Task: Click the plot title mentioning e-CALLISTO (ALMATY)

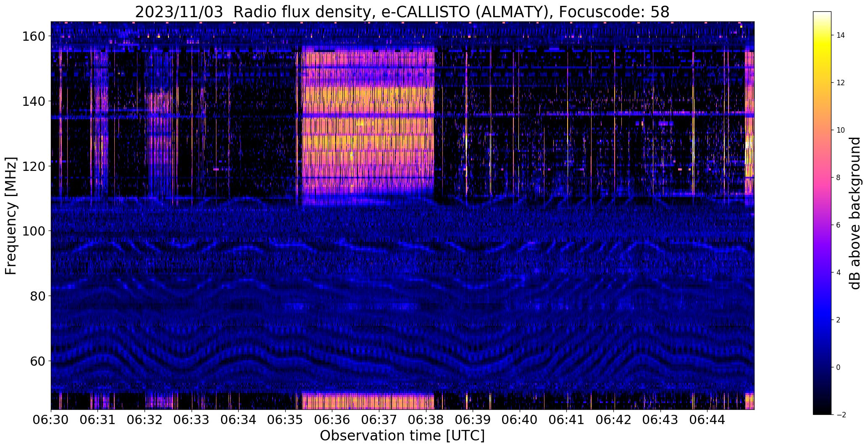Action: (402, 12)
